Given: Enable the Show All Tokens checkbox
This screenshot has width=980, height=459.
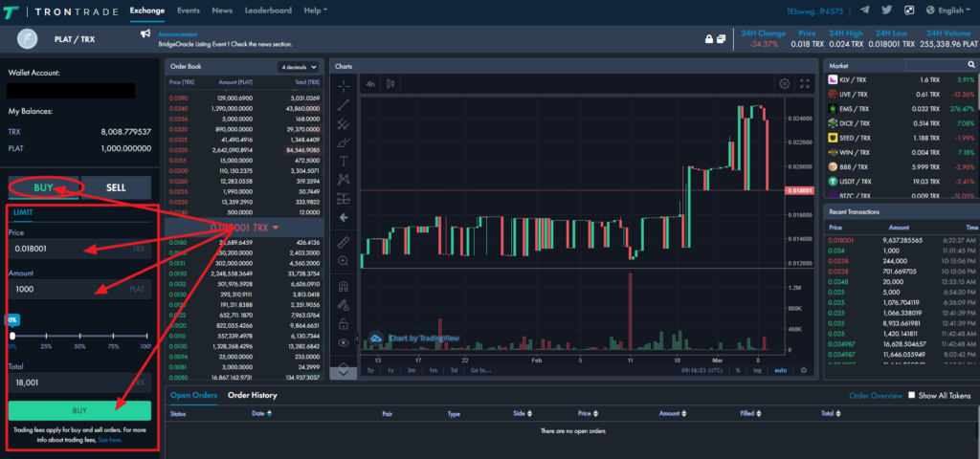Looking at the screenshot, I should click(x=912, y=395).
